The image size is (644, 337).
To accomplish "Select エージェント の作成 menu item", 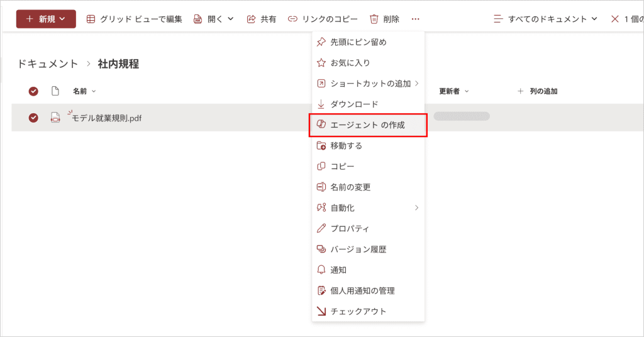I will point(368,125).
